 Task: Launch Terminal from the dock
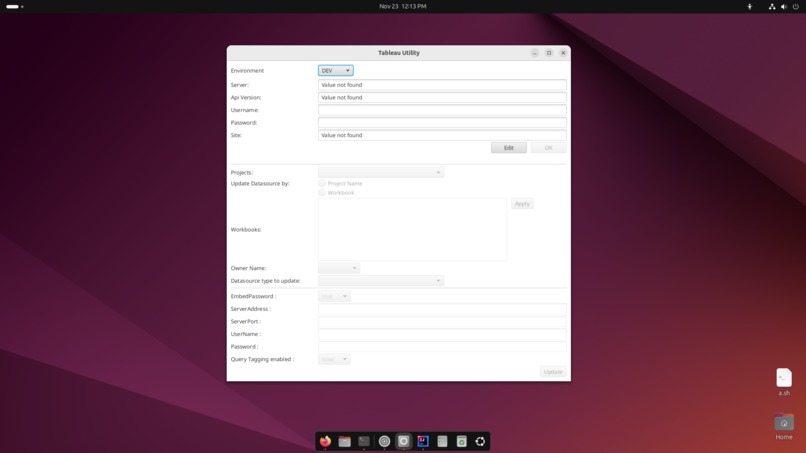(364, 441)
